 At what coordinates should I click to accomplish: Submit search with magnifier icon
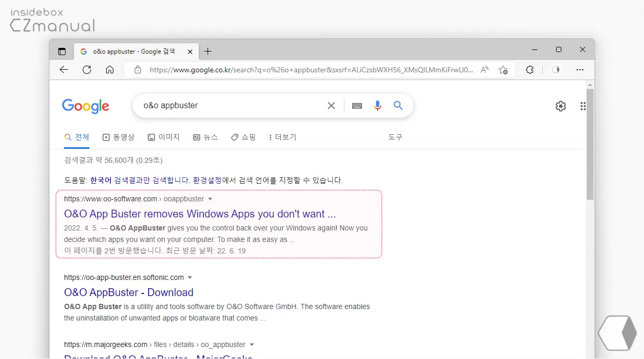click(398, 106)
